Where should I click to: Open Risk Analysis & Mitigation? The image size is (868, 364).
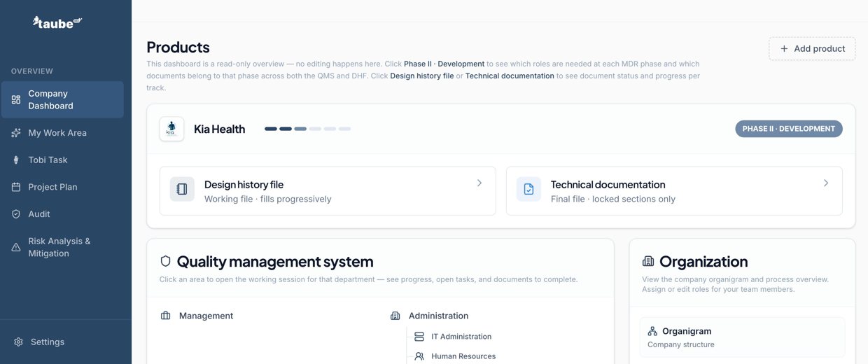[x=62, y=247]
